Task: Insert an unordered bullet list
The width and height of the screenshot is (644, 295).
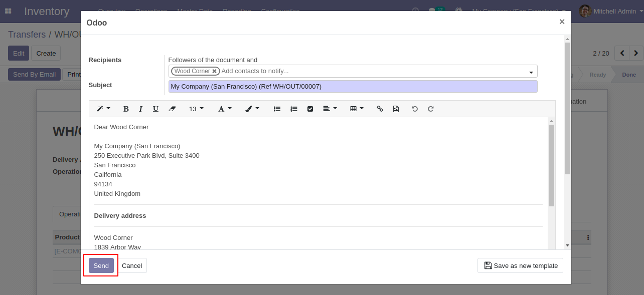Action: [x=277, y=109]
